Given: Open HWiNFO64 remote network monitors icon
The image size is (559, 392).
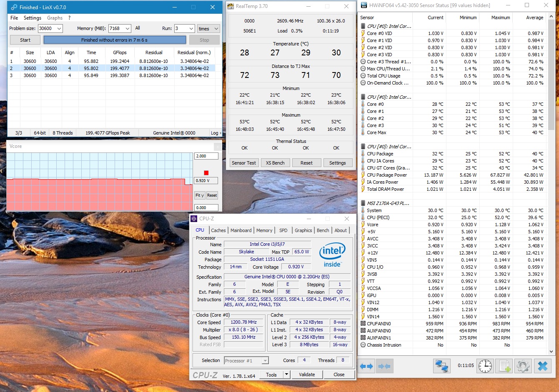Looking at the screenshot, I should 441,366.
